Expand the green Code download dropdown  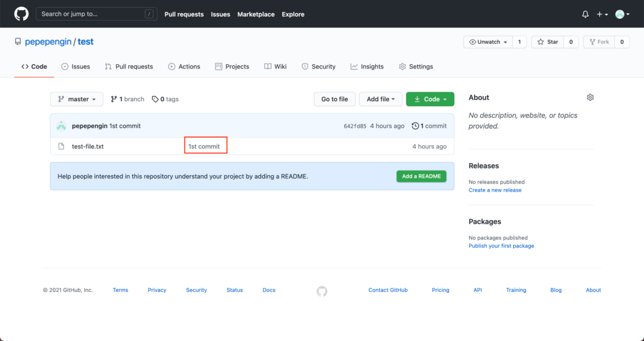click(x=430, y=99)
